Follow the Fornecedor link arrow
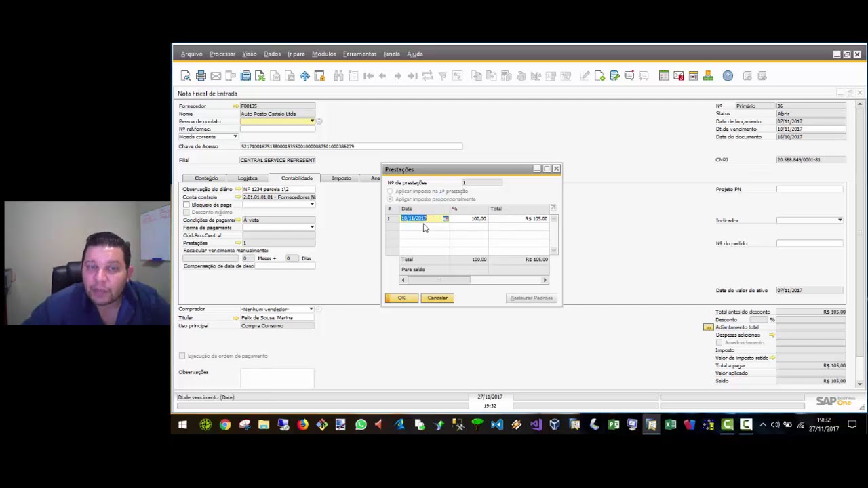 click(236, 106)
